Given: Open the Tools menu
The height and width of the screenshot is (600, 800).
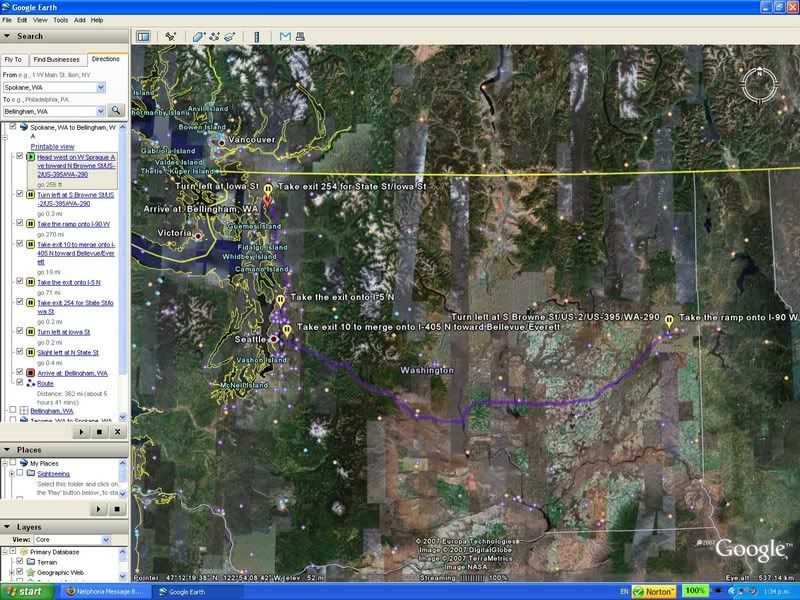Looking at the screenshot, I should tap(60, 20).
